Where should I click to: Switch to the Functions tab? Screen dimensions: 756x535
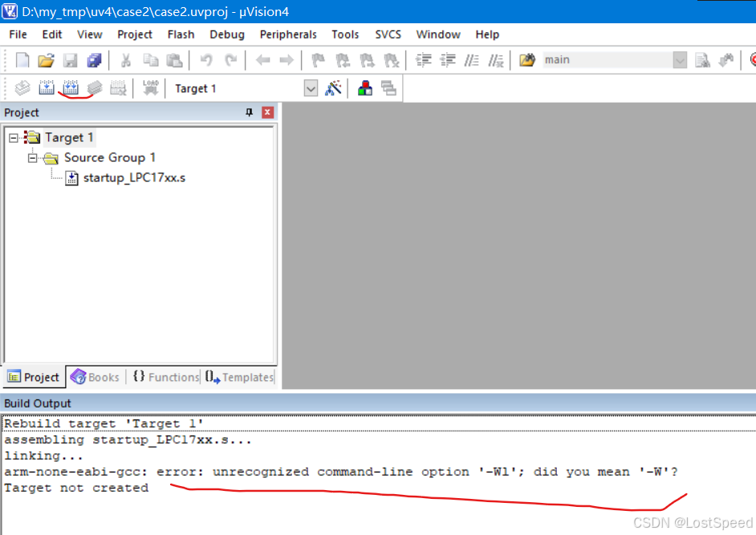tap(166, 377)
